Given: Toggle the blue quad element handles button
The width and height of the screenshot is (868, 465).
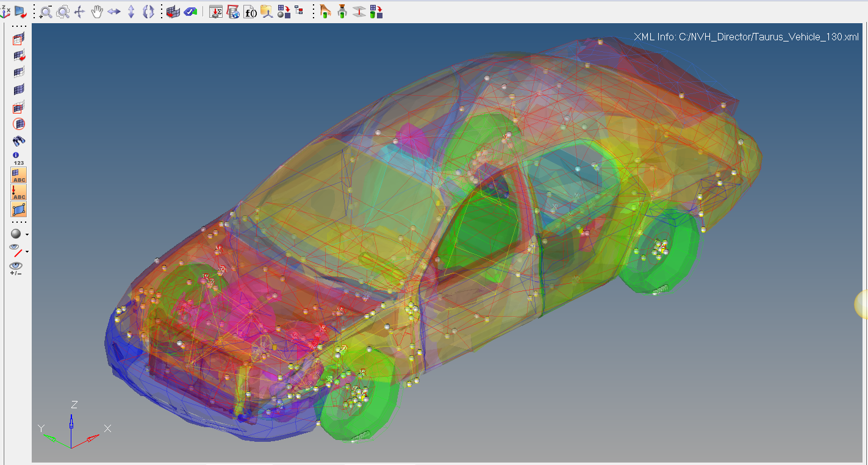Looking at the screenshot, I should point(19,210).
